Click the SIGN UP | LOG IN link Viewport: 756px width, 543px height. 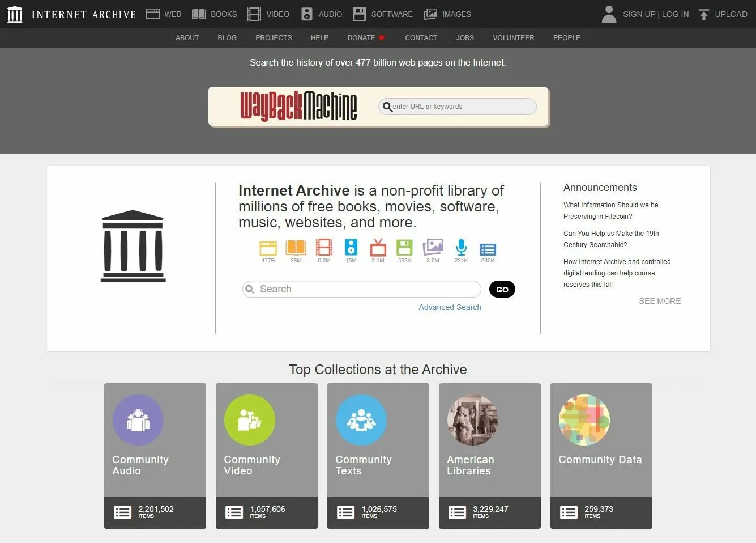click(656, 14)
